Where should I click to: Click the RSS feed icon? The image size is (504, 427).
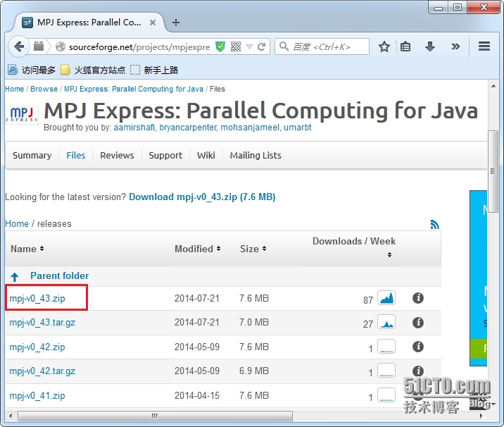click(x=434, y=224)
